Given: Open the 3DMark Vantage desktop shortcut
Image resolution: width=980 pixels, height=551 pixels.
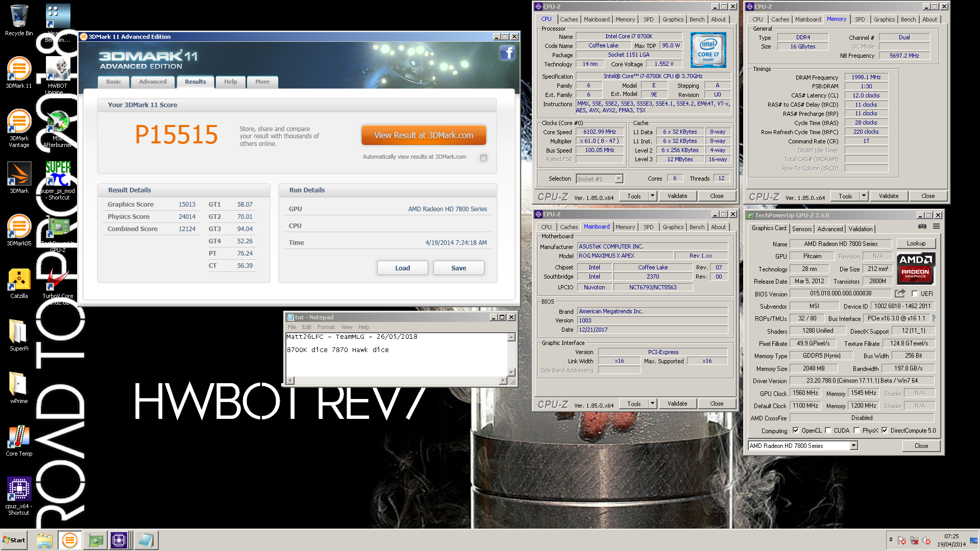Looking at the screenshot, I should click(19, 128).
